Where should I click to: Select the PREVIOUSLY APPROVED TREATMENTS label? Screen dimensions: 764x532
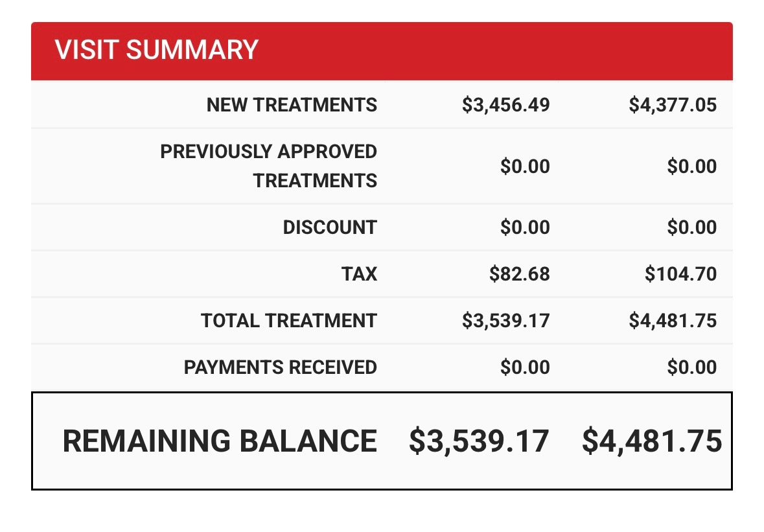269,166
